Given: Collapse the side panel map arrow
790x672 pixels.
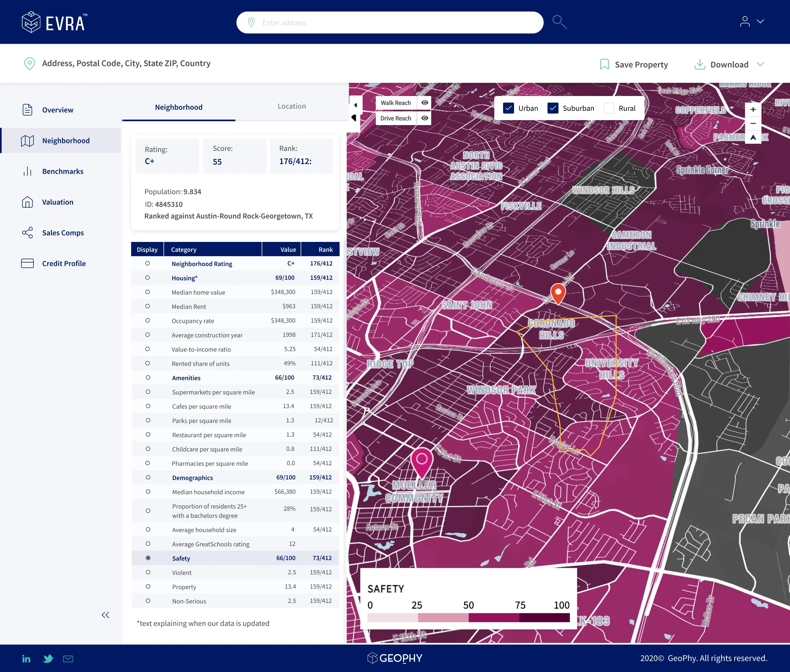Looking at the screenshot, I should tap(356, 105).
